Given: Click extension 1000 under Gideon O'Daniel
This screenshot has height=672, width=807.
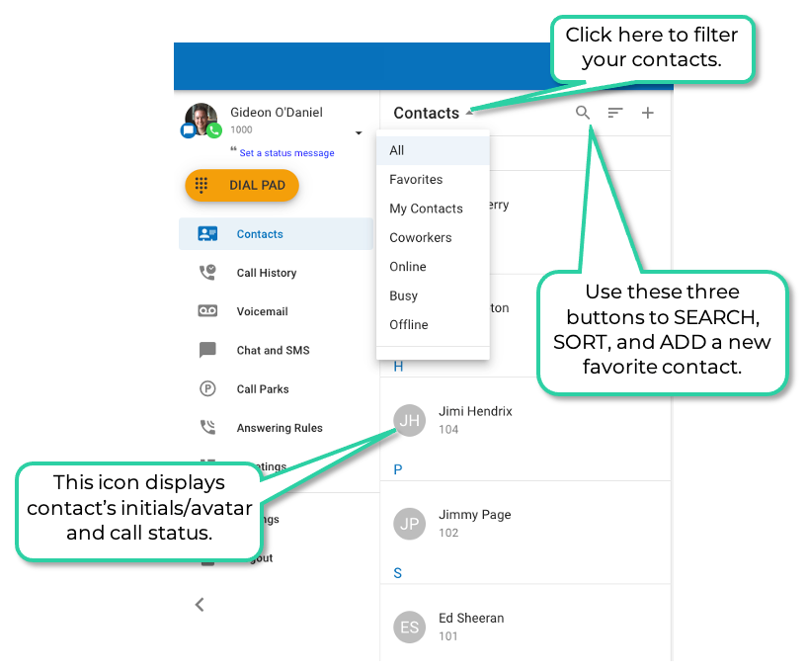Looking at the screenshot, I should [241, 129].
